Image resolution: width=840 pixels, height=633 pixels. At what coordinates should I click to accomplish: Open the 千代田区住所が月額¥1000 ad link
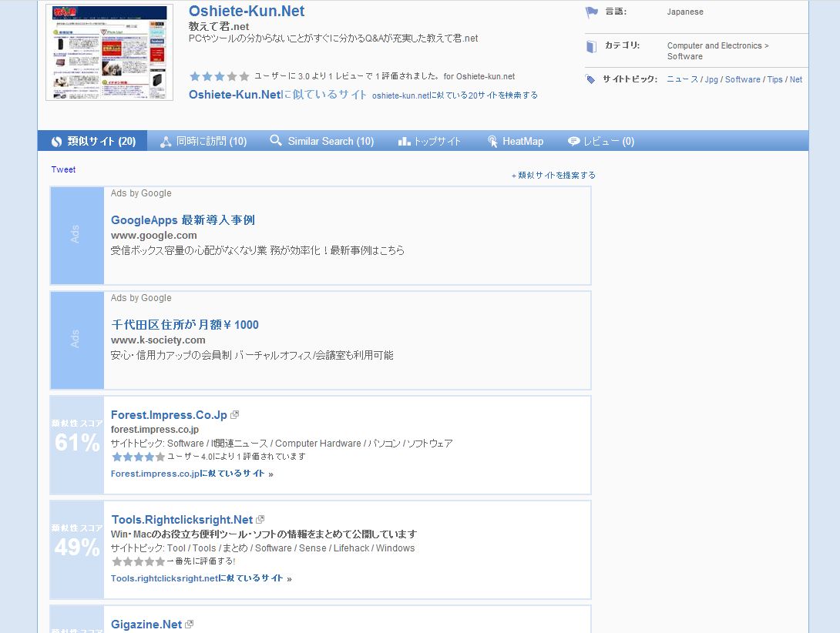point(185,324)
